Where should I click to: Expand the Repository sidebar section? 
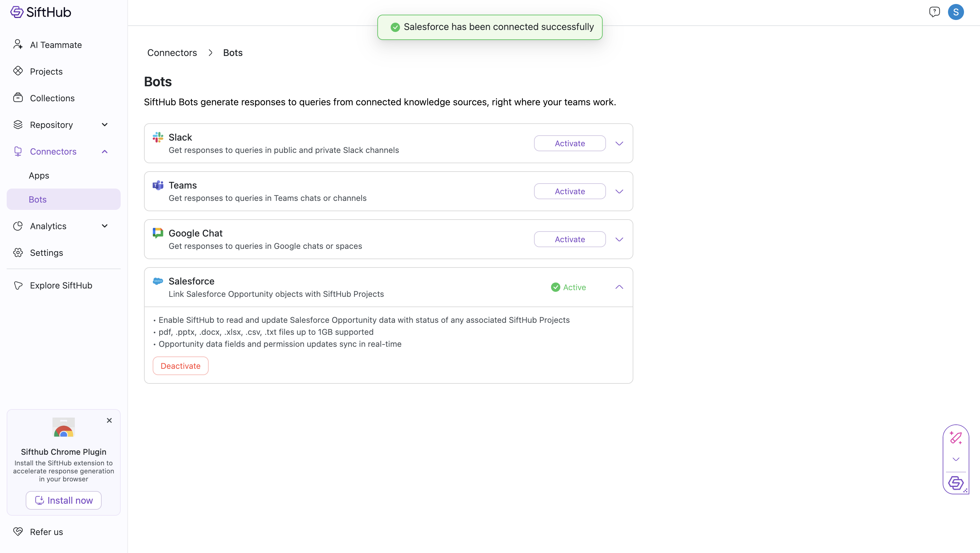tap(105, 125)
